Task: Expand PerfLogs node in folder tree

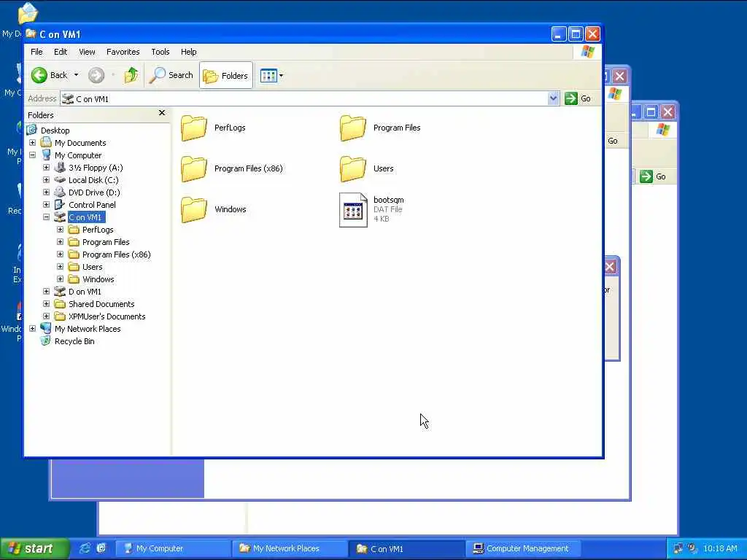Action: 60,230
